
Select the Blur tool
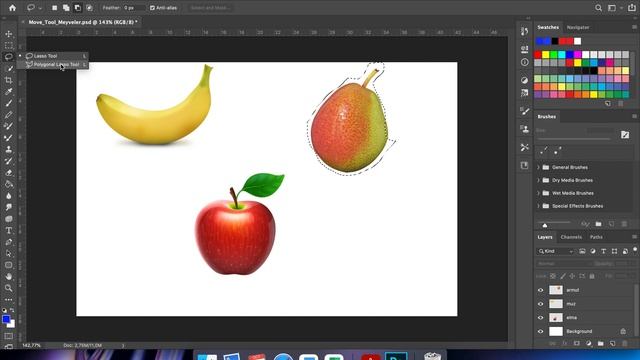point(9,196)
